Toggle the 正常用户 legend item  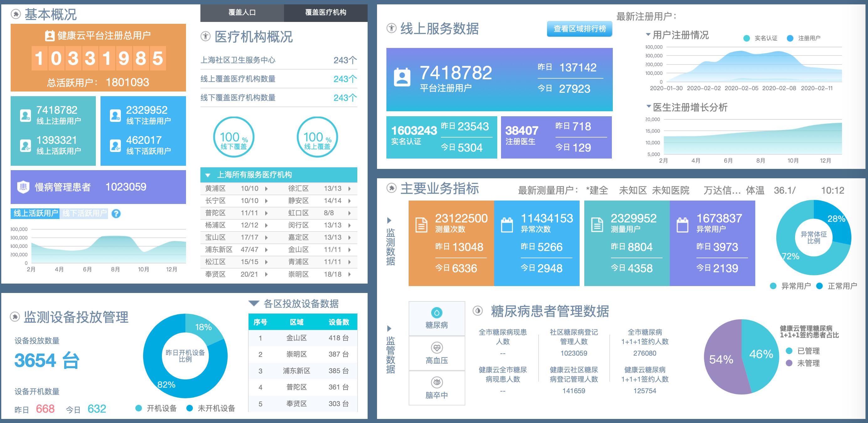tap(837, 286)
